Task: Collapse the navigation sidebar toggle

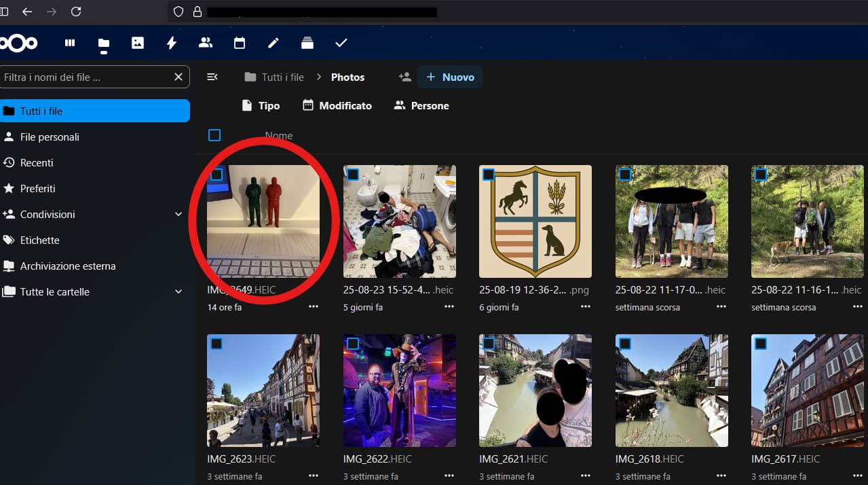Action: [x=212, y=77]
